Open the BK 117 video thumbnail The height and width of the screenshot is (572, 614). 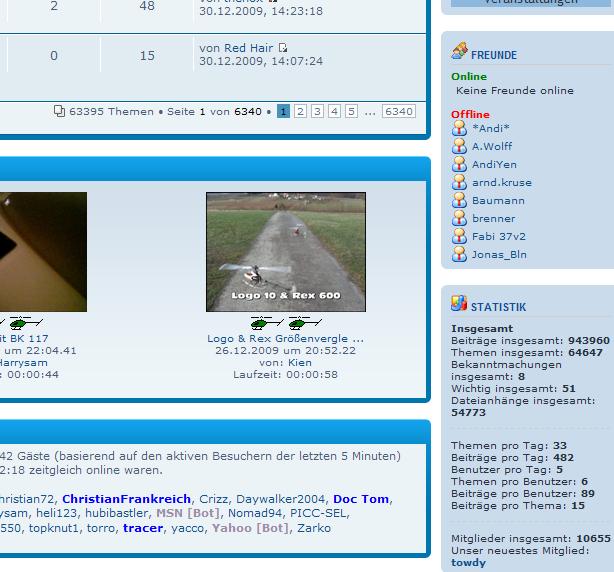click(x=43, y=252)
